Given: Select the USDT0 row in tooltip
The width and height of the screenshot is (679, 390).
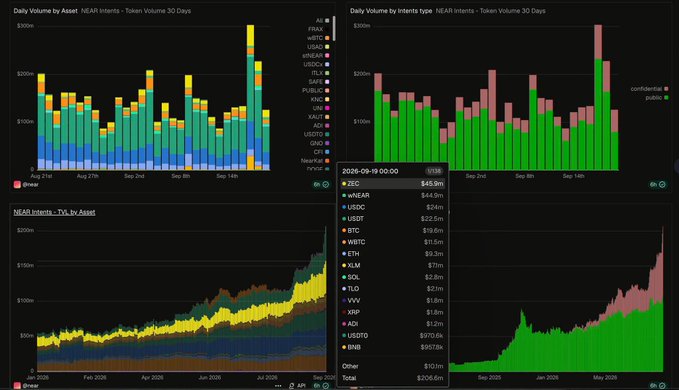Looking at the screenshot, I should [393, 335].
